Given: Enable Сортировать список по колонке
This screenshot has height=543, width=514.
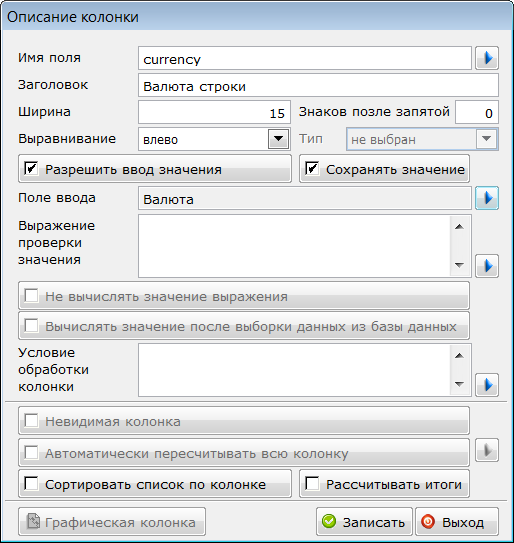Looking at the screenshot, I should (x=31, y=483).
